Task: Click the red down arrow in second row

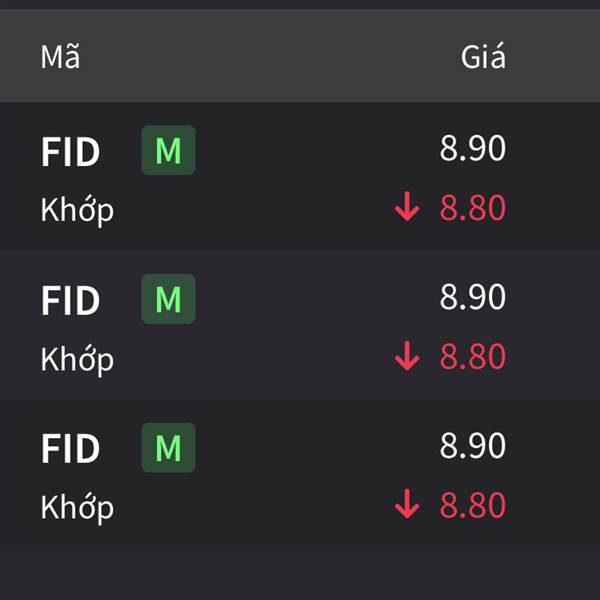Action: (x=407, y=356)
